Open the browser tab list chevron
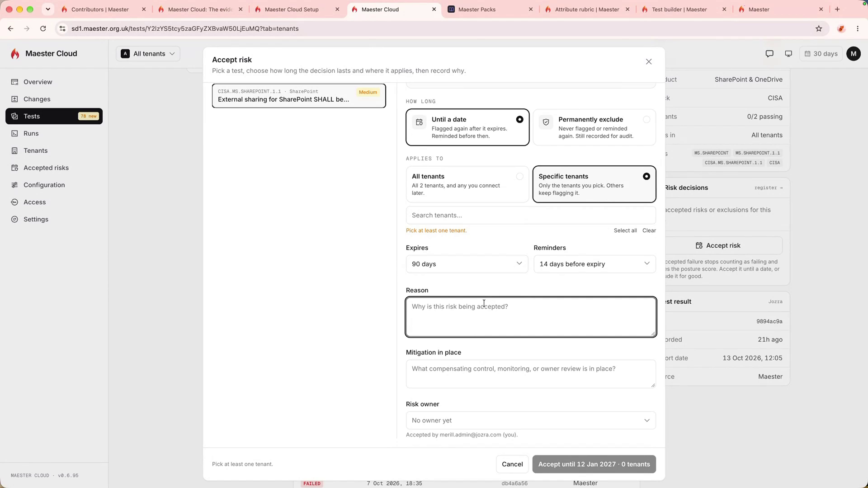Image resolution: width=868 pixels, height=488 pixels. pyautogui.click(x=48, y=9)
